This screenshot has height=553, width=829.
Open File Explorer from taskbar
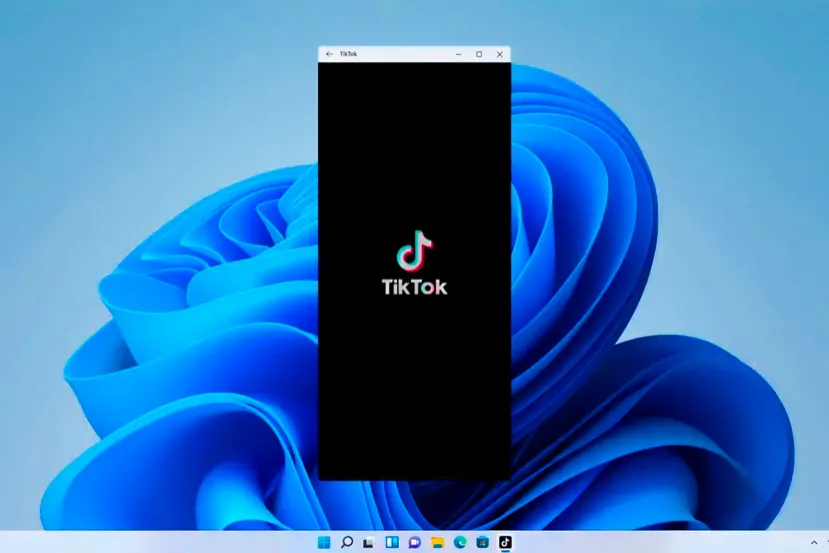click(437, 542)
